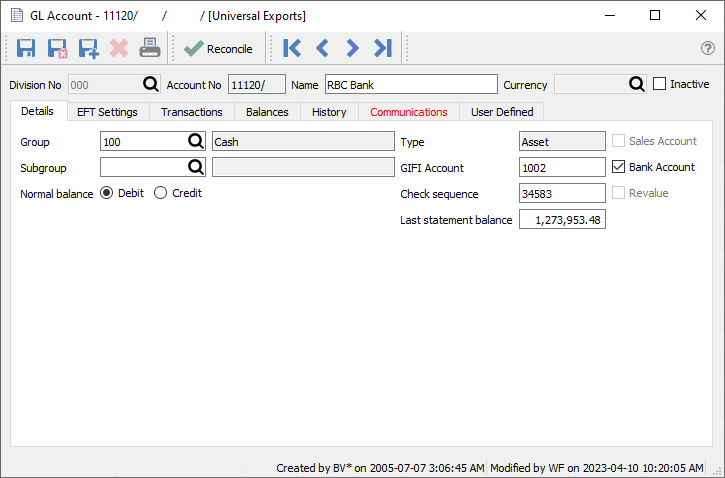The width and height of the screenshot is (725, 478).
Task: Click 'Modified by WF' status text
Action: pos(596,468)
